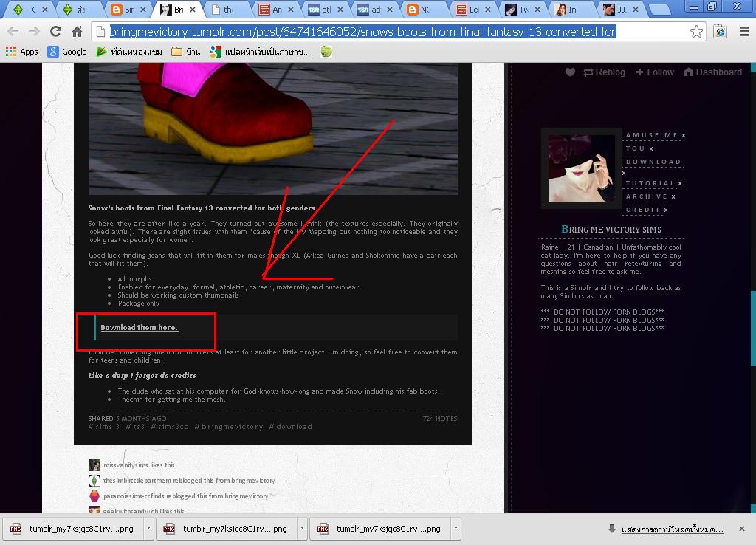
Task: Click the green apple bookmark icon
Action: (x=326, y=52)
